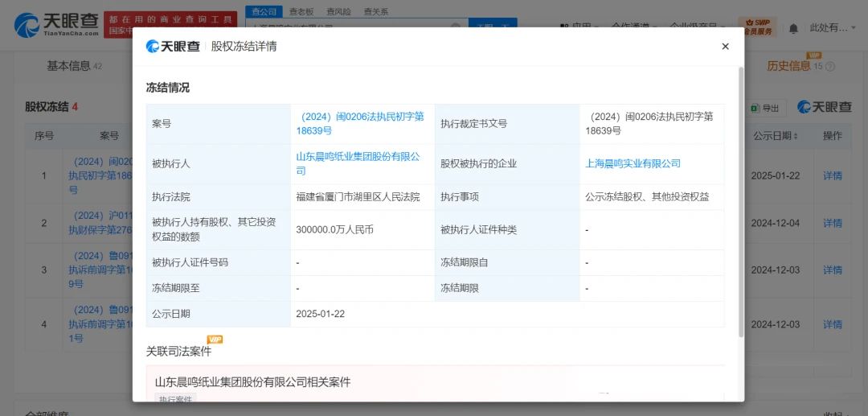The image size is (868, 416).
Task: Click the help icon beside 历史信息
Action: click(830, 67)
